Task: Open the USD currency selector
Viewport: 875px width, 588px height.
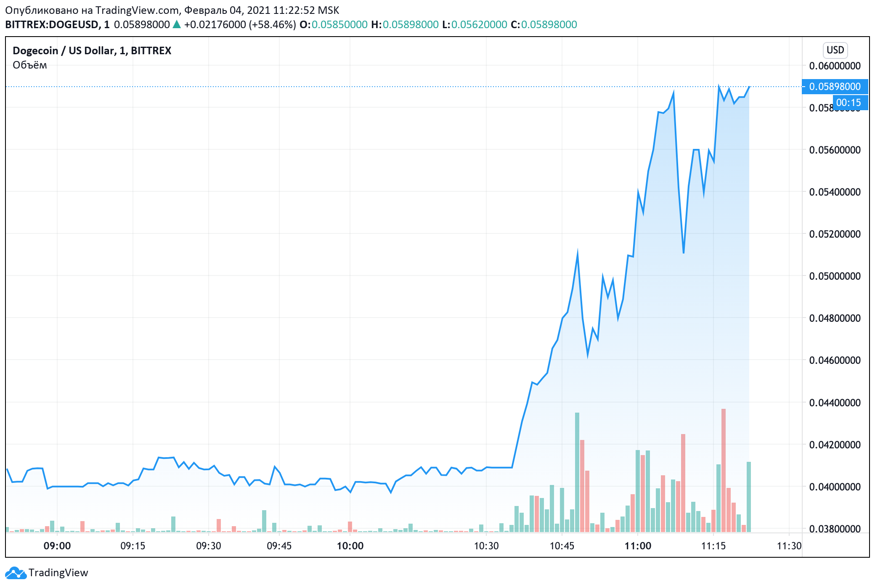Action: point(835,50)
